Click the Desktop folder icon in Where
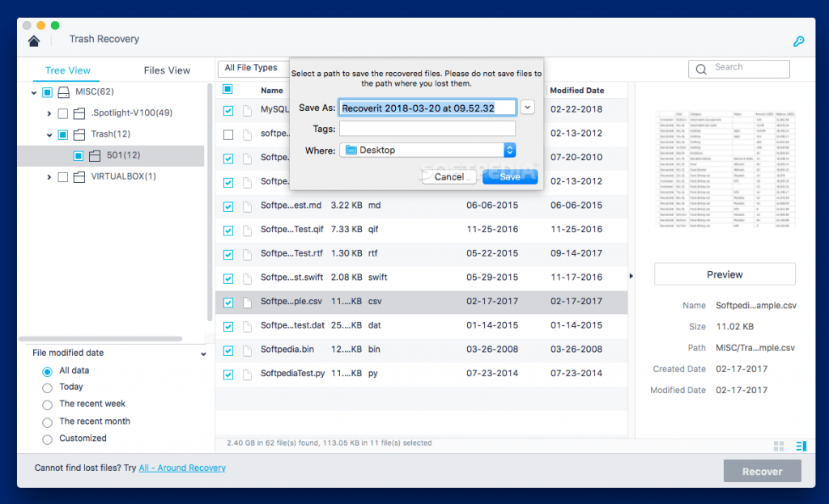829x504 pixels. pos(351,150)
